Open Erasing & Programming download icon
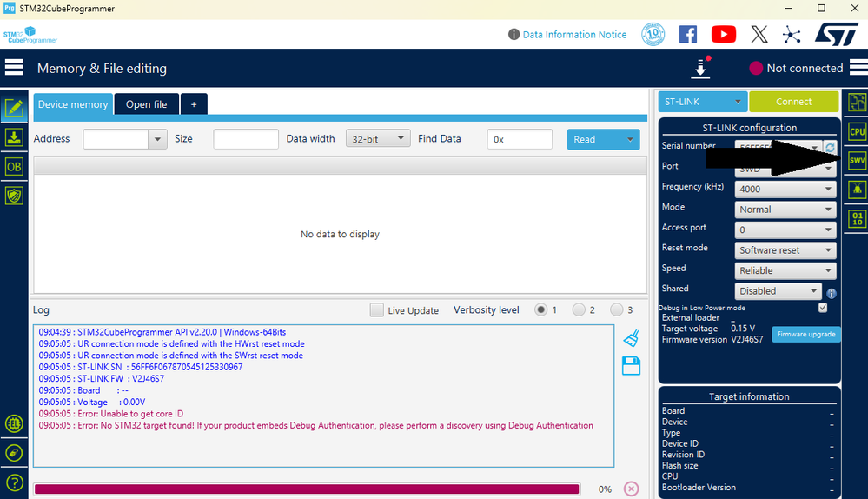This screenshot has height=499, width=868. (14, 137)
